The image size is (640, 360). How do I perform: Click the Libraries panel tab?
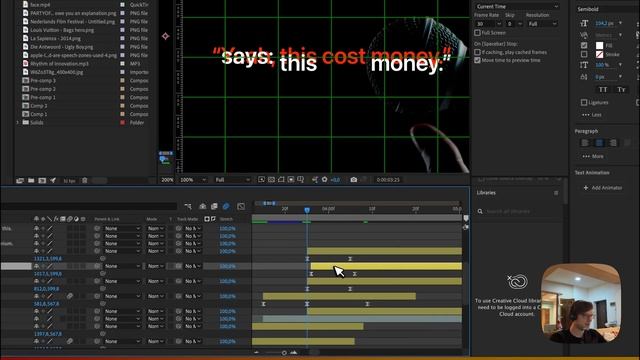pos(486,193)
